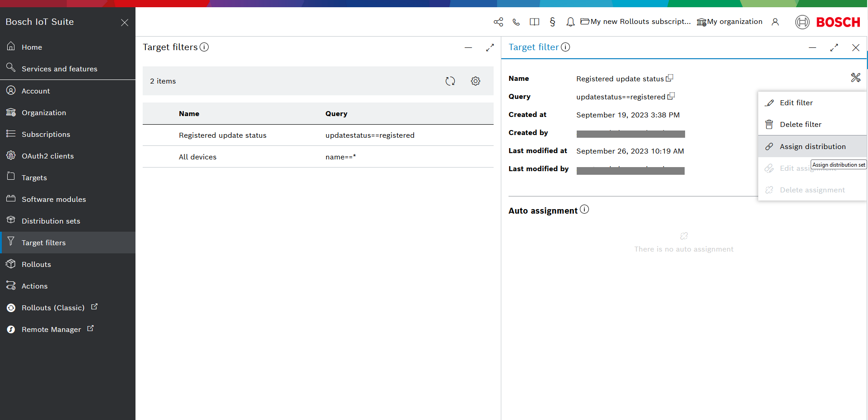Click the share icon in top header

[498, 22]
